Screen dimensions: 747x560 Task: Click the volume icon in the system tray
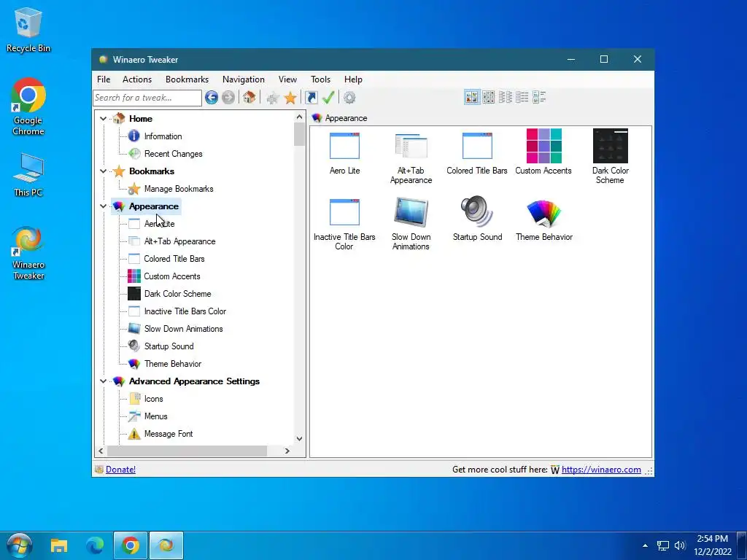680,545
